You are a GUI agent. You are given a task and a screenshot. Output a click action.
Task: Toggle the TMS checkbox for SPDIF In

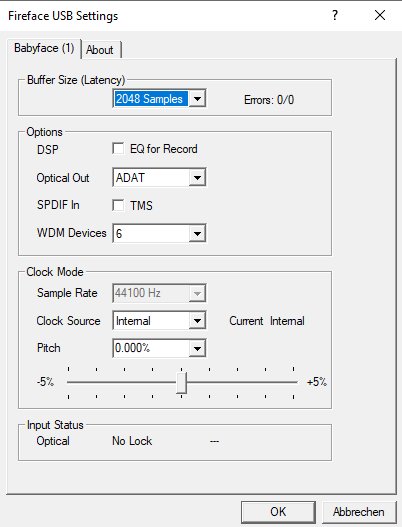118,205
